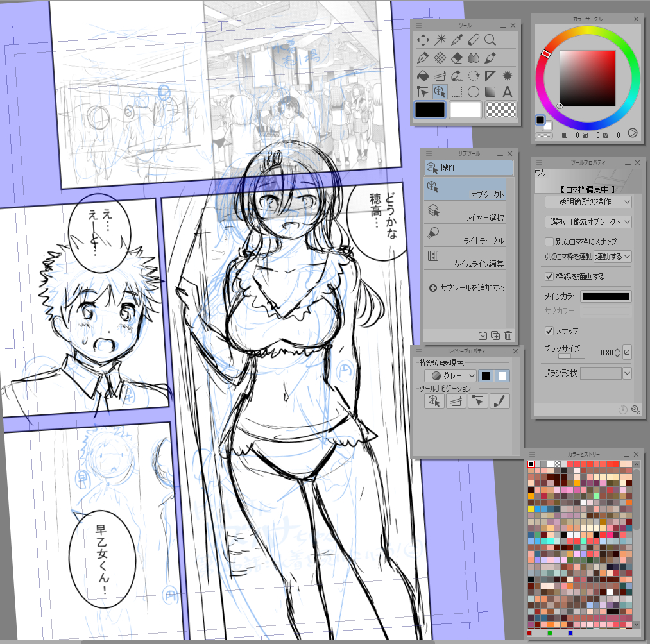Image resolution: width=650 pixels, height=644 pixels.
Task: Select the Auto Select magic wand tool
Action: [440, 40]
